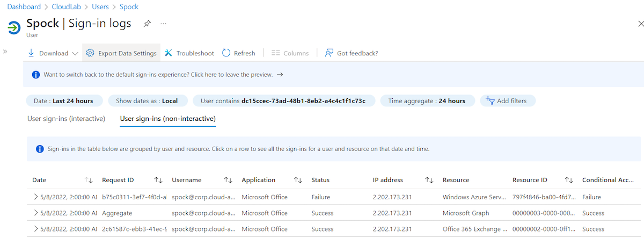644x238 pixels.
Task: Click the Refresh circular arrow icon
Action: point(226,53)
